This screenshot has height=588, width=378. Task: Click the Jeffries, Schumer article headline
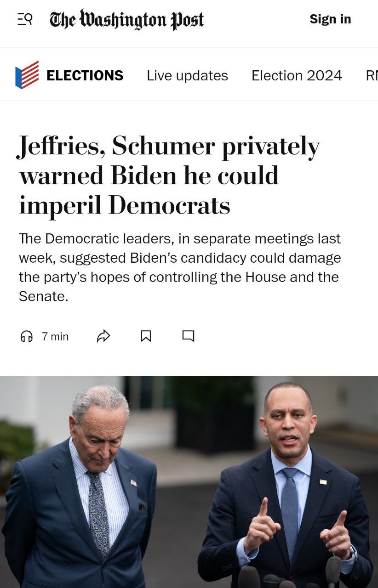pos(169,176)
